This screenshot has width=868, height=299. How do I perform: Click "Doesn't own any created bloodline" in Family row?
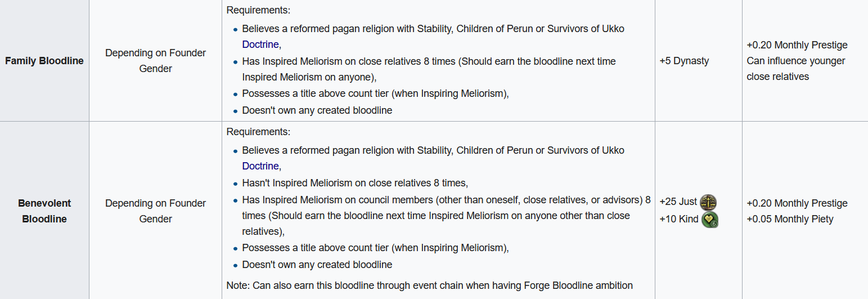point(317,110)
